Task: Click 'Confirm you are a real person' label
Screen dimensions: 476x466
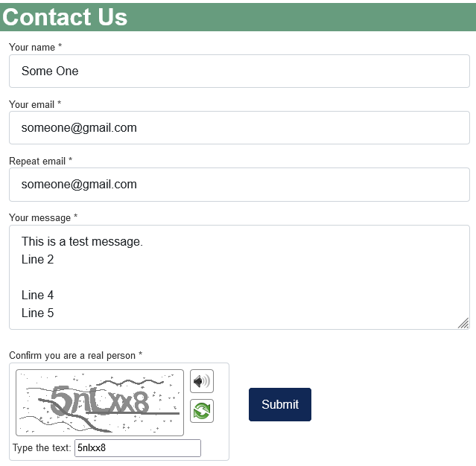Action: (75, 355)
